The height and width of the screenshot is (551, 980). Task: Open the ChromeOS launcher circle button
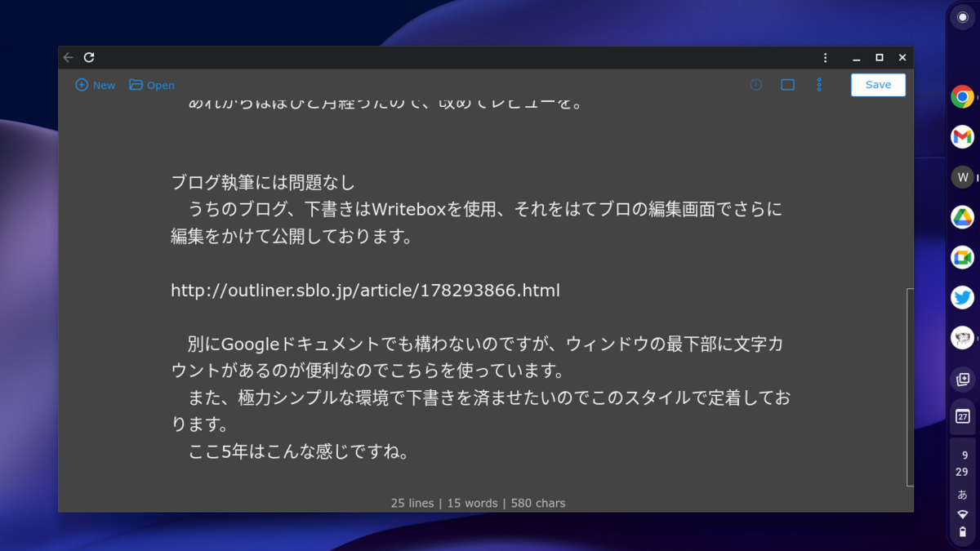click(962, 17)
